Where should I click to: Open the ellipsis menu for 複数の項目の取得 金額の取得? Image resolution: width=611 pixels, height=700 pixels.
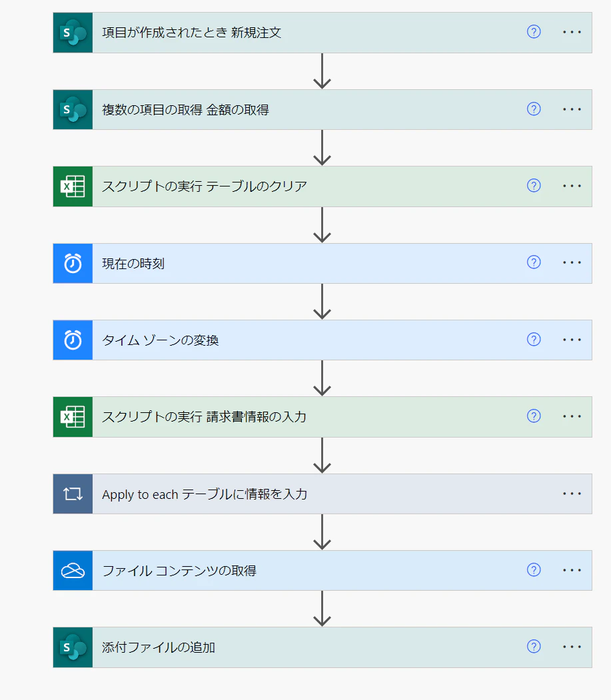click(x=572, y=109)
